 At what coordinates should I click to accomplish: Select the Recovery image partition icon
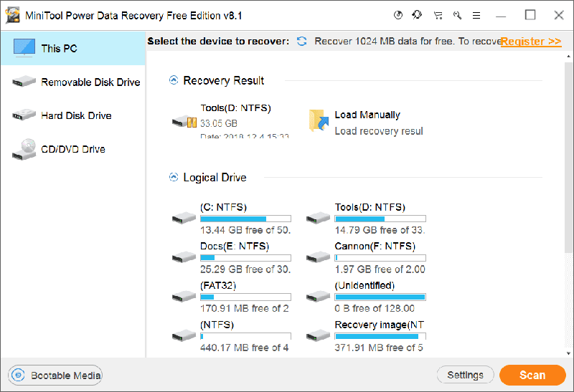point(318,335)
